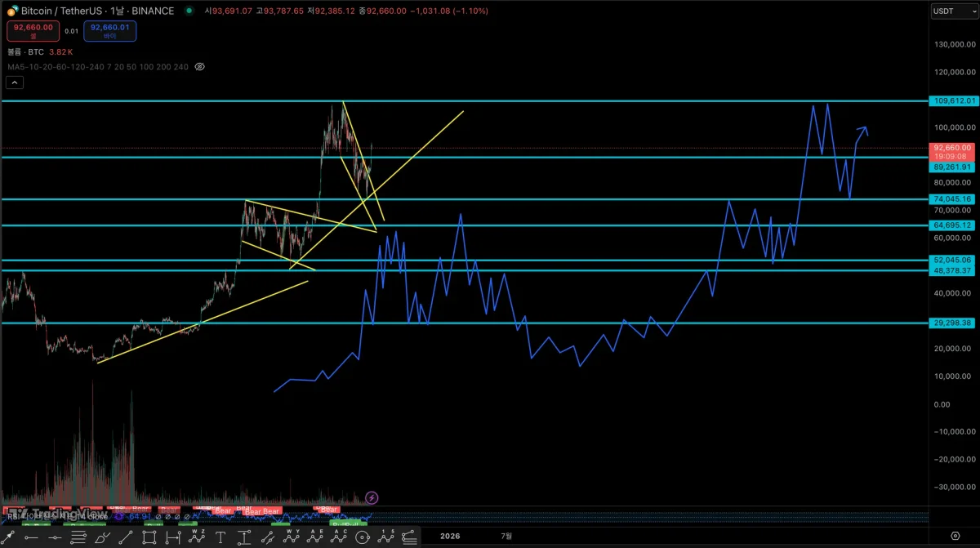Open chart settings gear at bottom right

(x=955, y=536)
